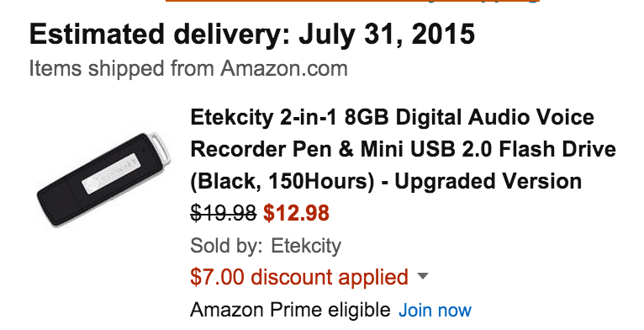Click the $7.00 discount applied text
Image resolution: width=644 pixels, height=330 pixels.
pos(299,276)
